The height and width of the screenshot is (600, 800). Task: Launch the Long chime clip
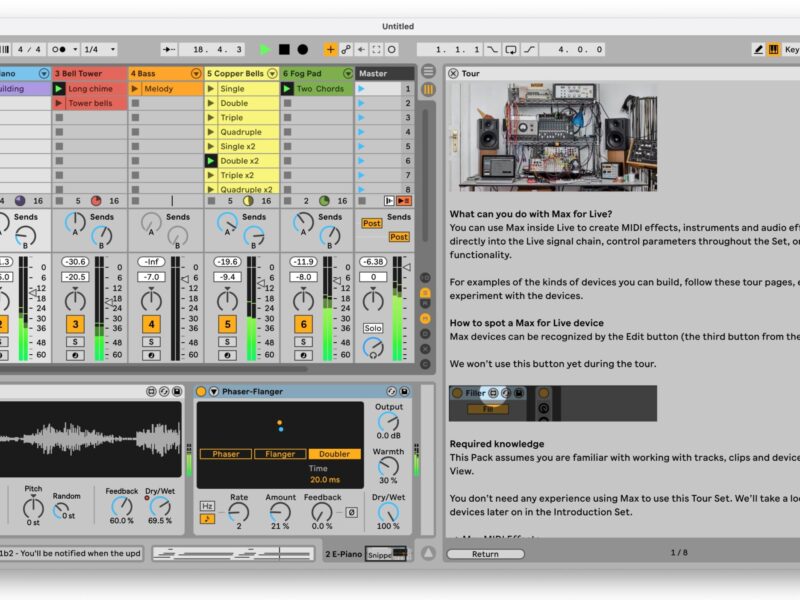60,89
